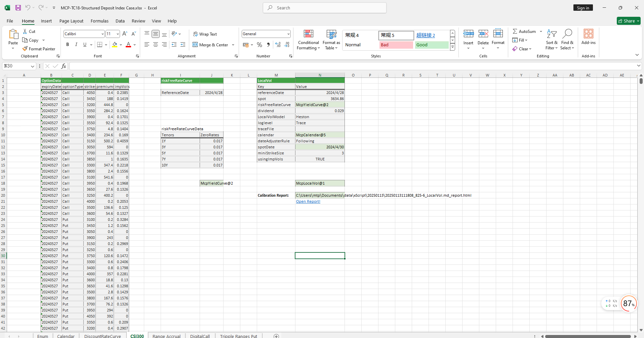The width and height of the screenshot is (644, 338).
Task: Click the Format cells icon
Action: (x=498, y=34)
